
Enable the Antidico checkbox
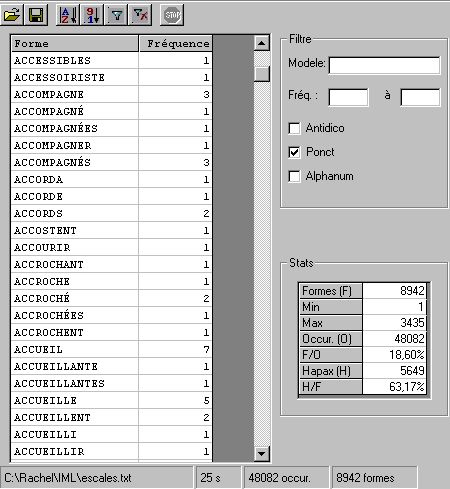(294, 128)
